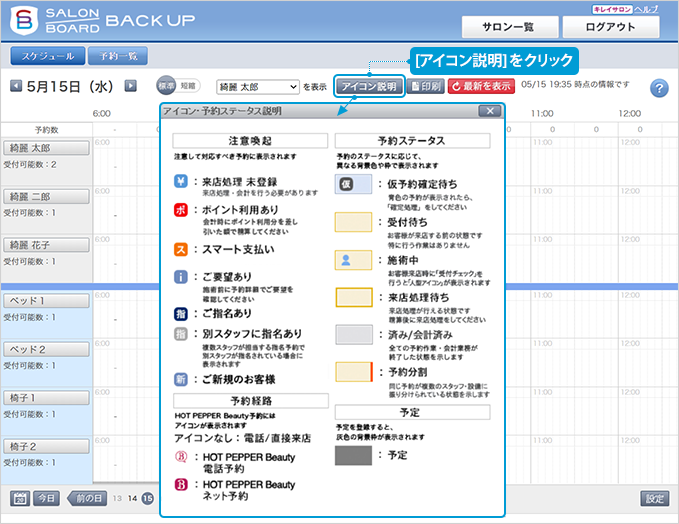
Task: Click the 6:00 time column header
Action: (102, 113)
